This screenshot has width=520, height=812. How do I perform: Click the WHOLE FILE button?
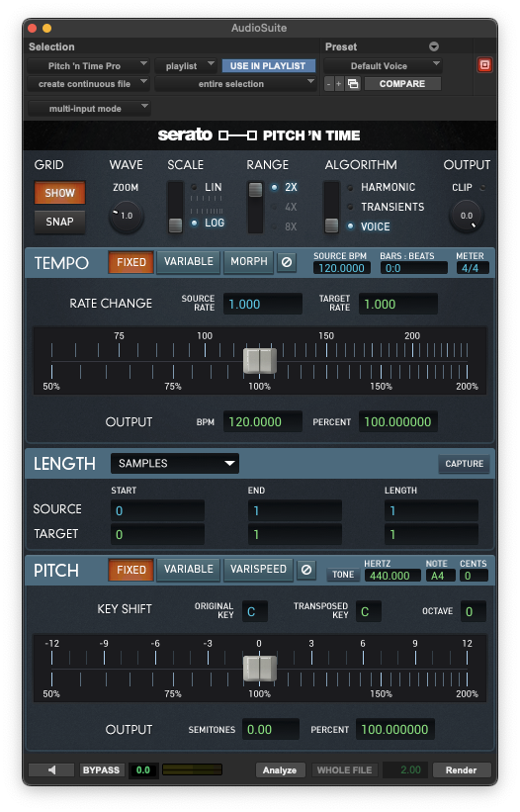click(x=344, y=770)
